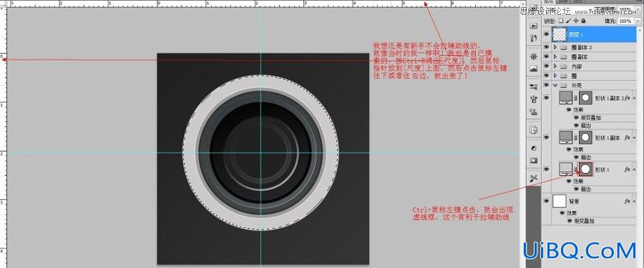Open the masks panel rectangle-circle icon

[x=534, y=160]
